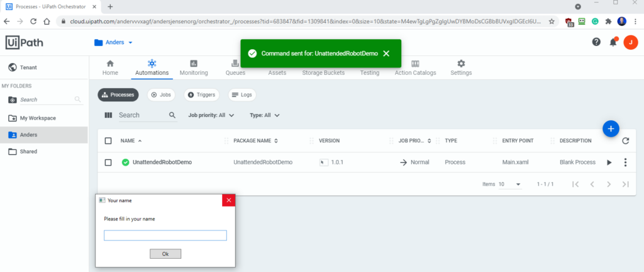Open the user avatar J menu

[630, 42]
